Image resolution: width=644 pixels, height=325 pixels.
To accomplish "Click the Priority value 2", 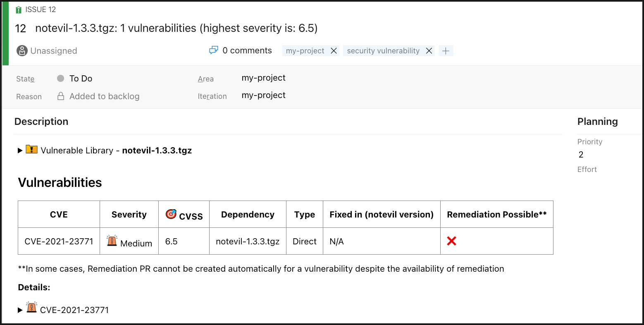I will click(x=581, y=155).
